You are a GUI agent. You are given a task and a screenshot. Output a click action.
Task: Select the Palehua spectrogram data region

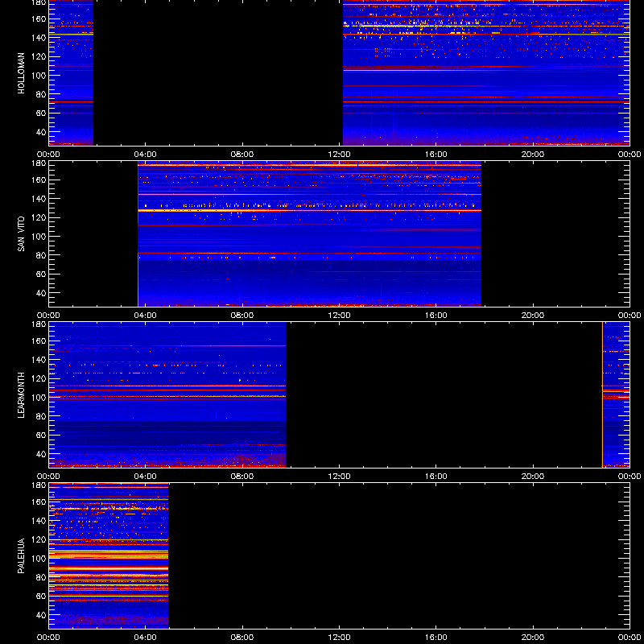coord(109,555)
